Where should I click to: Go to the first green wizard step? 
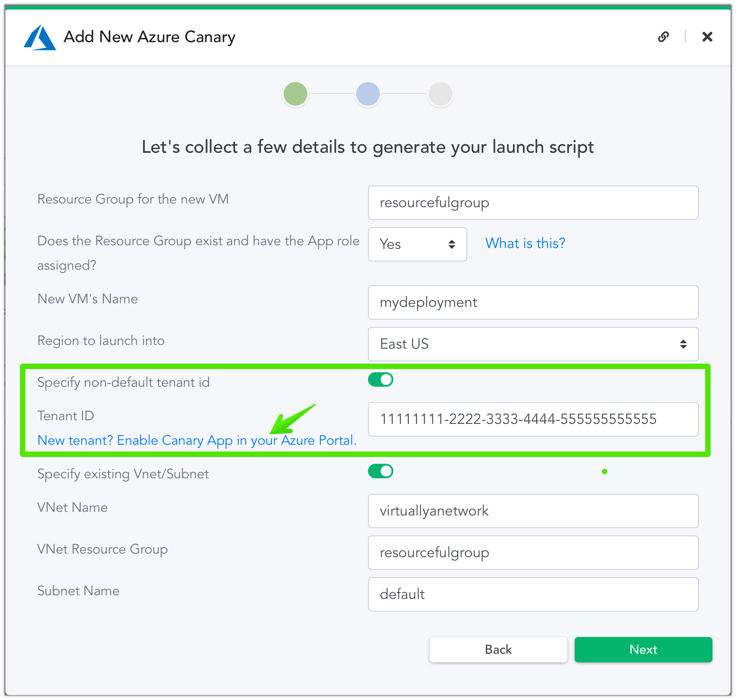point(295,94)
